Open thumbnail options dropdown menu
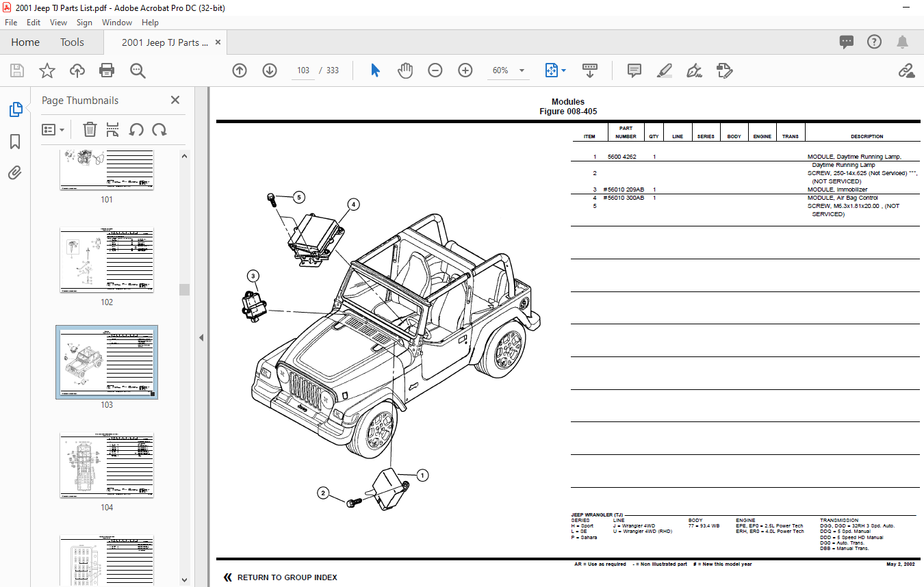The height and width of the screenshot is (587, 924). click(53, 129)
